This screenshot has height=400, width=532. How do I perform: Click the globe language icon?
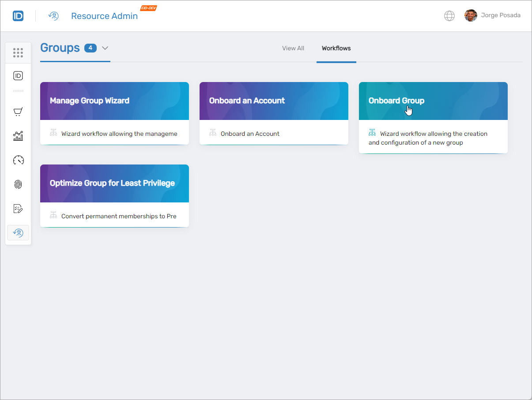click(449, 15)
